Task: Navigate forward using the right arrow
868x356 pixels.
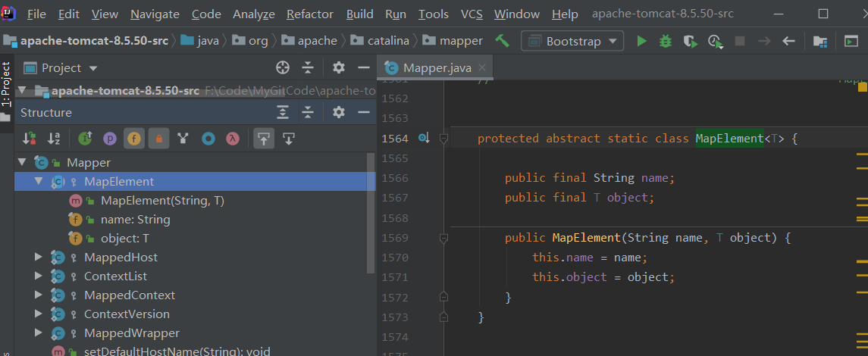Action: [764, 41]
